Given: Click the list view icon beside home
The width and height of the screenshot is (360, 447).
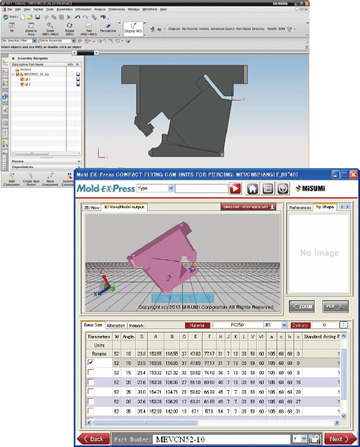Looking at the screenshot, I should tap(268, 189).
